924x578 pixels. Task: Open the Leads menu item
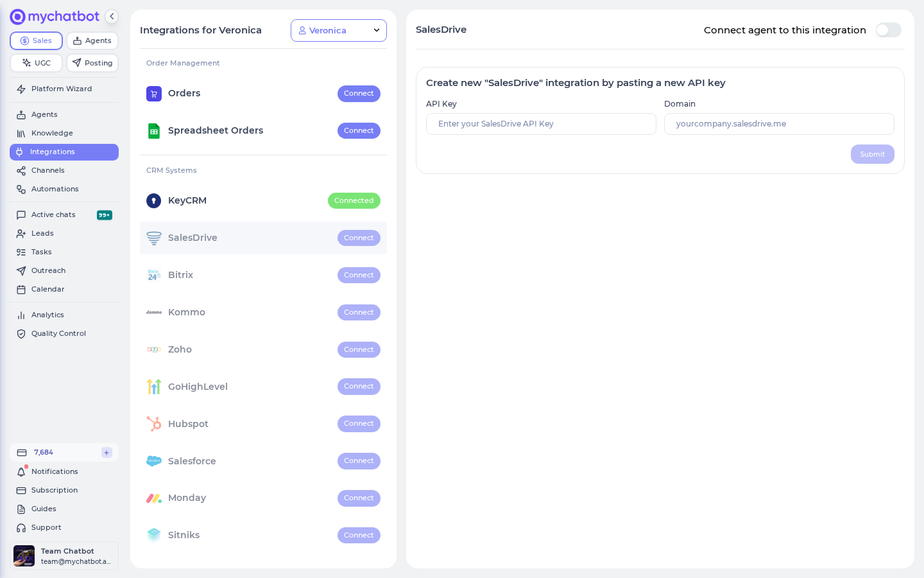[64, 234]
